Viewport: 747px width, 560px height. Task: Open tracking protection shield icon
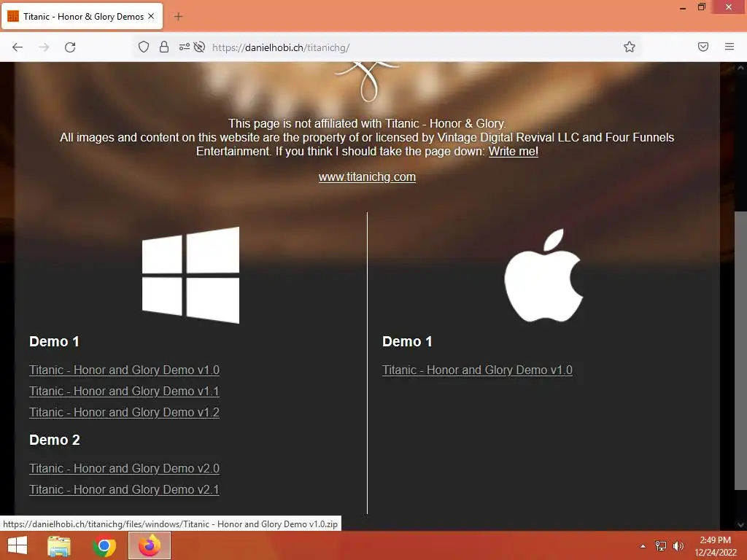[144, 47]
